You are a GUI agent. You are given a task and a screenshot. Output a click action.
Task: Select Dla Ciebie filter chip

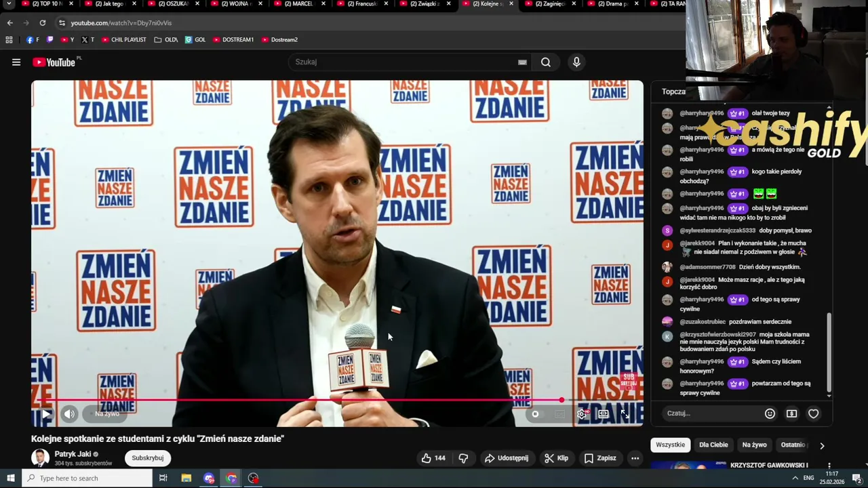713,445
